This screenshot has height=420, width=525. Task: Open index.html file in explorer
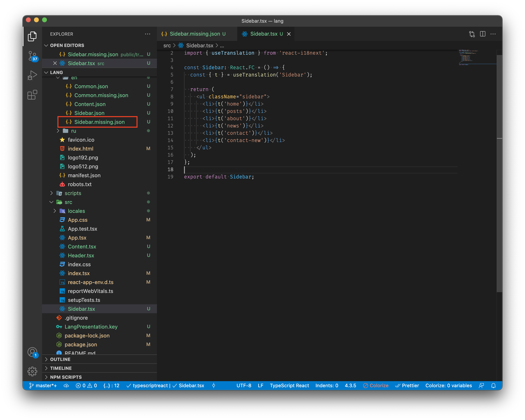[x=99, y=149]
